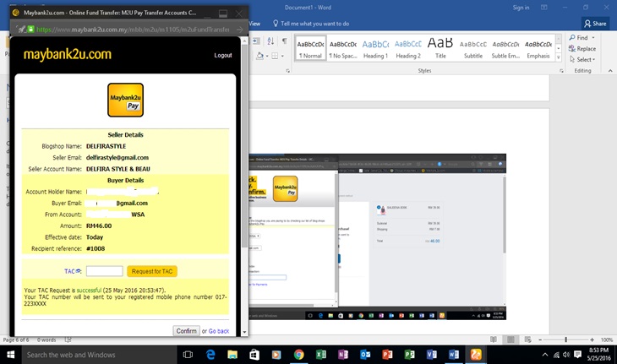Open Google Chrome from the taskbar

(x=298, y=355)
